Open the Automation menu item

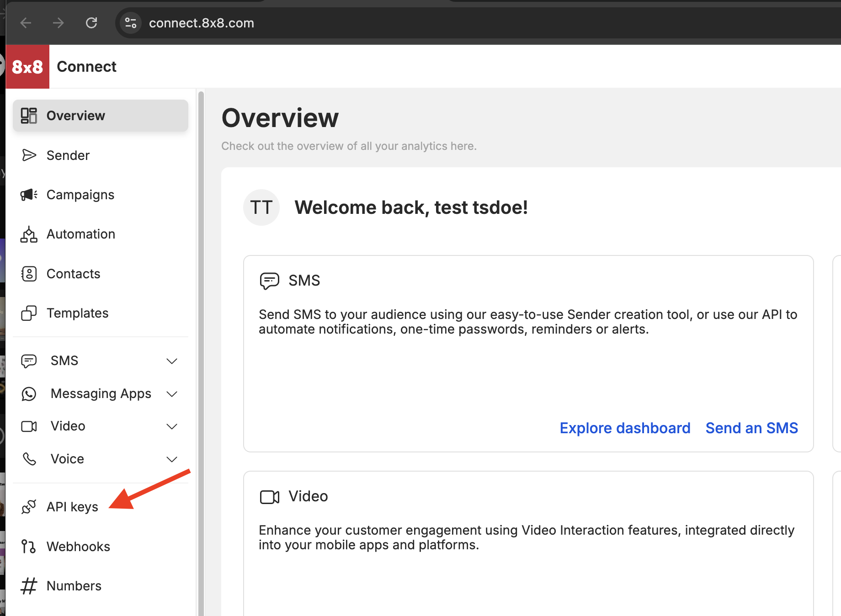pos(101,234)
